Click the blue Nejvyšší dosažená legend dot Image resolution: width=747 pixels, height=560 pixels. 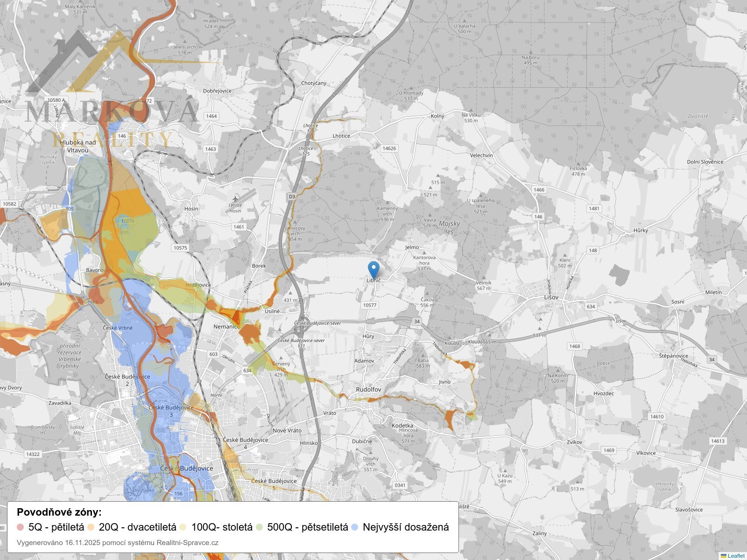(354, 527)
